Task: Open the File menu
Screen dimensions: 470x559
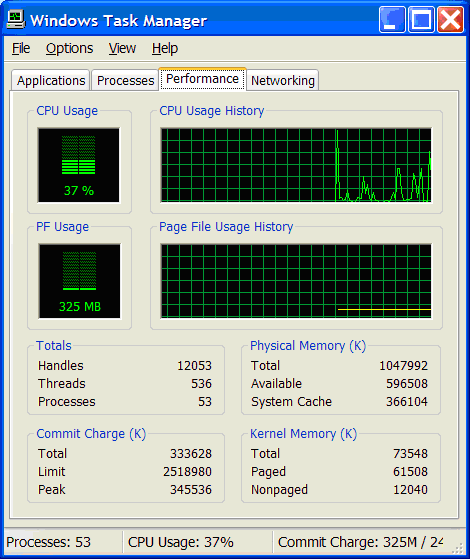Action: pyautogui.click(x=21, y=48)
